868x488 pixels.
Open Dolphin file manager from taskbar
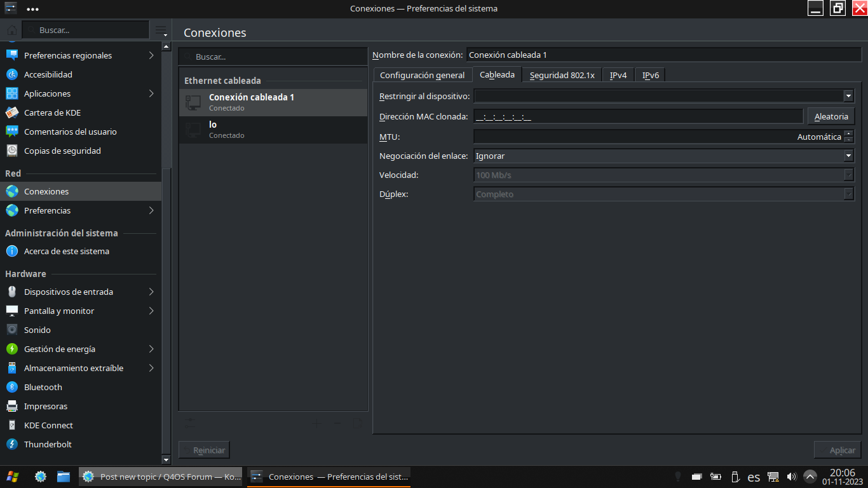[x=64, y=477]
